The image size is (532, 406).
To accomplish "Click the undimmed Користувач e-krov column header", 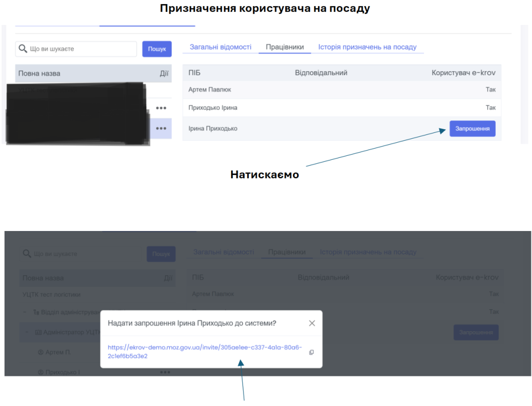I will [x=463, y=73].
